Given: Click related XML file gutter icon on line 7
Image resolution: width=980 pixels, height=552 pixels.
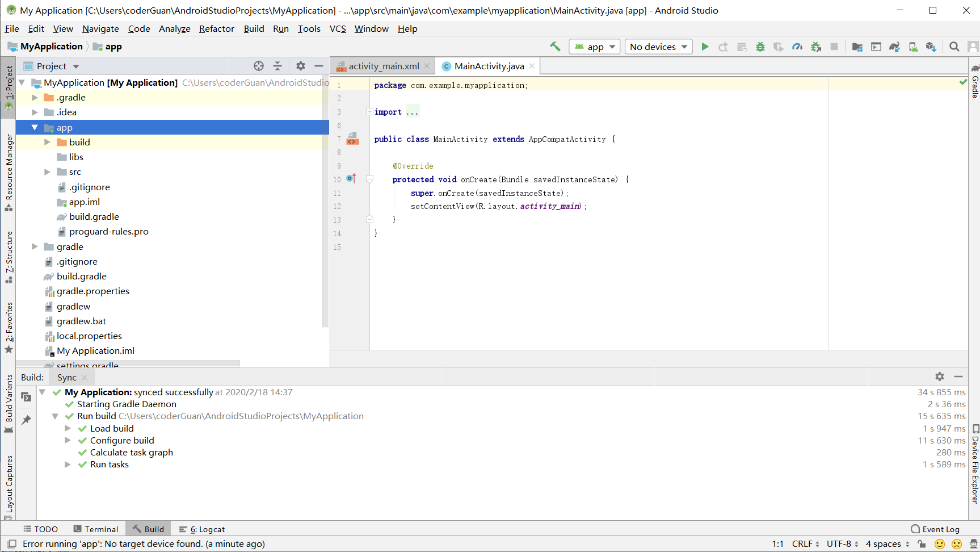Looking at the screenshot, I should click(x=352, y=139).
